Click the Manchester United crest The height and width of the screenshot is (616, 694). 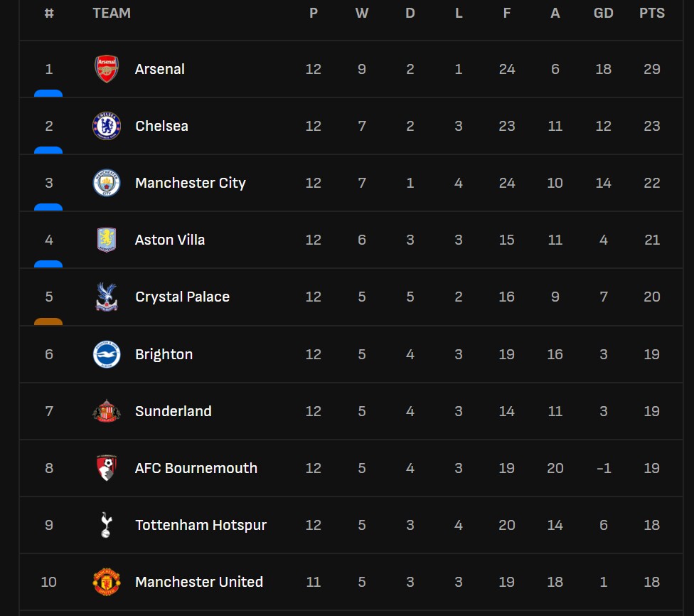107,582
